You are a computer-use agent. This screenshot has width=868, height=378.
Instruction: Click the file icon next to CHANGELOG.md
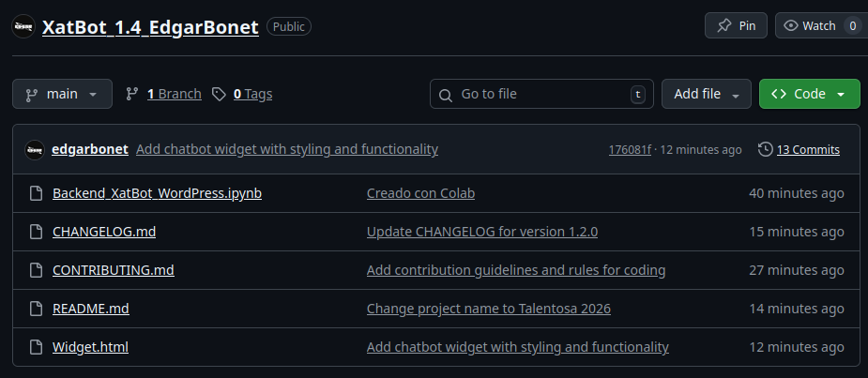(36, 232)
